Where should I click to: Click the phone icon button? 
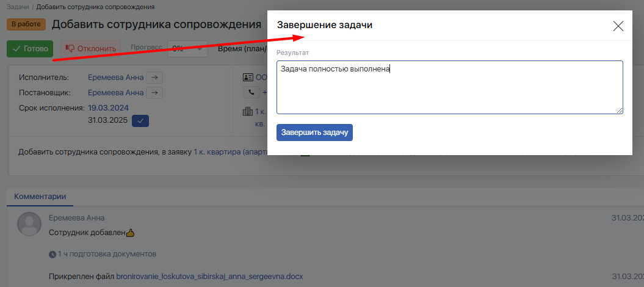tap(251, 92)
